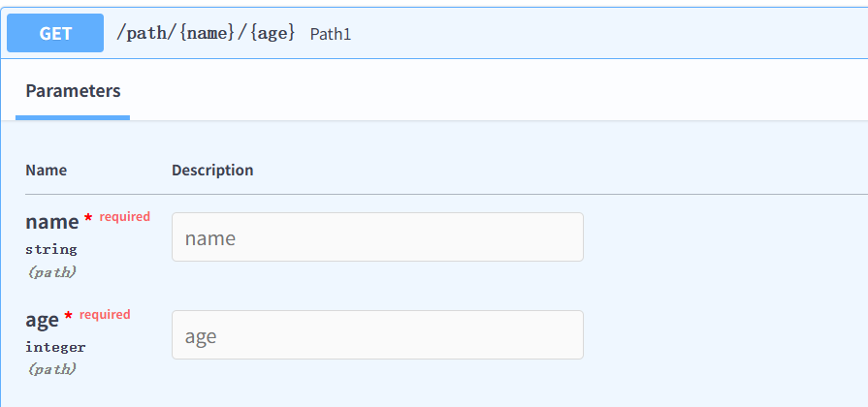Viewport: 868px width, 407px height.
Task: Click the (path) text under string
Action: click(51, 272)
